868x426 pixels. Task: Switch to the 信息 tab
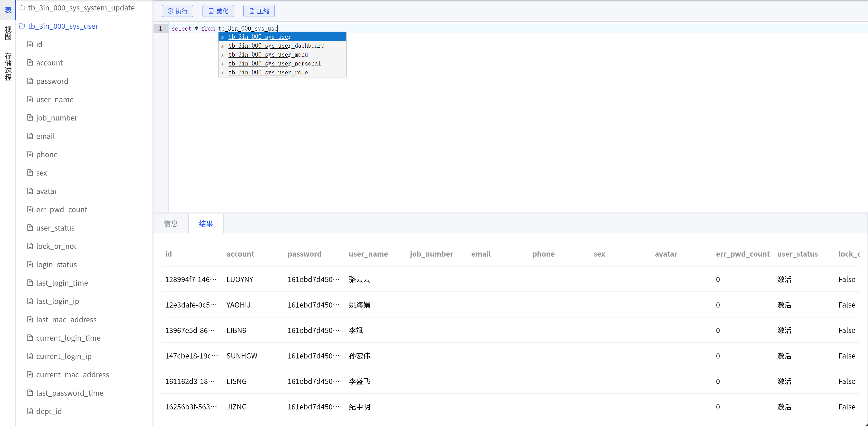[x=171, y=224]
